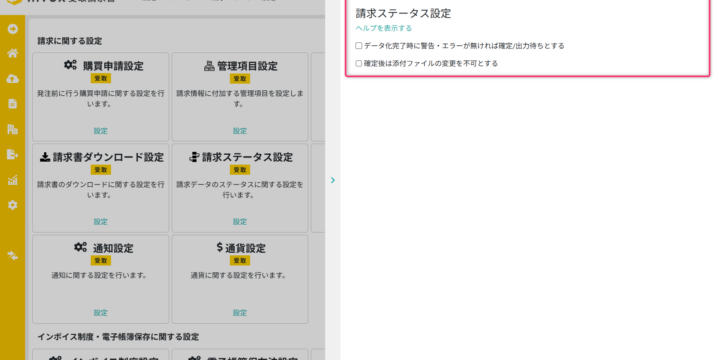
Task: Open ヘルプを表示する link
Action: pyautogui.click(x=383, y=28)
